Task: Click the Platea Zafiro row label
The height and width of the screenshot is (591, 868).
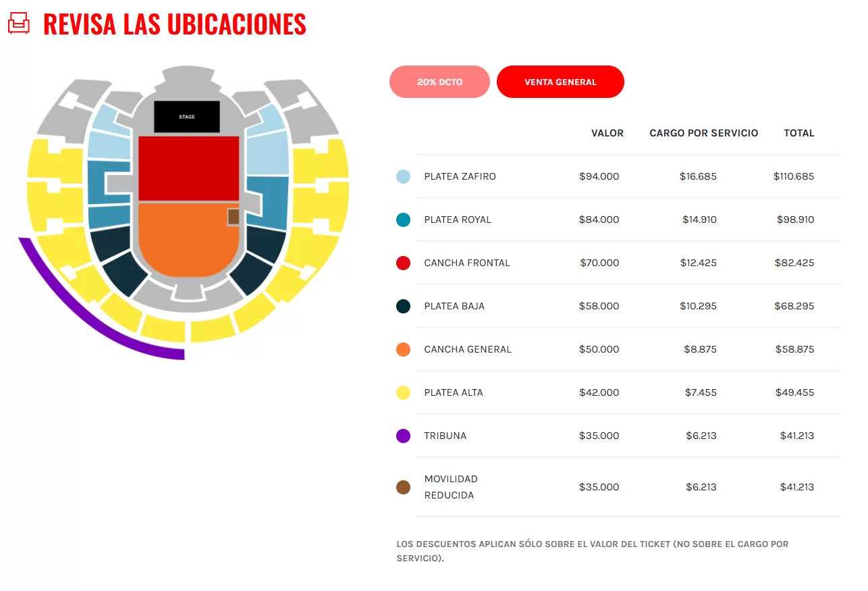Action: [x=460, y=176]
